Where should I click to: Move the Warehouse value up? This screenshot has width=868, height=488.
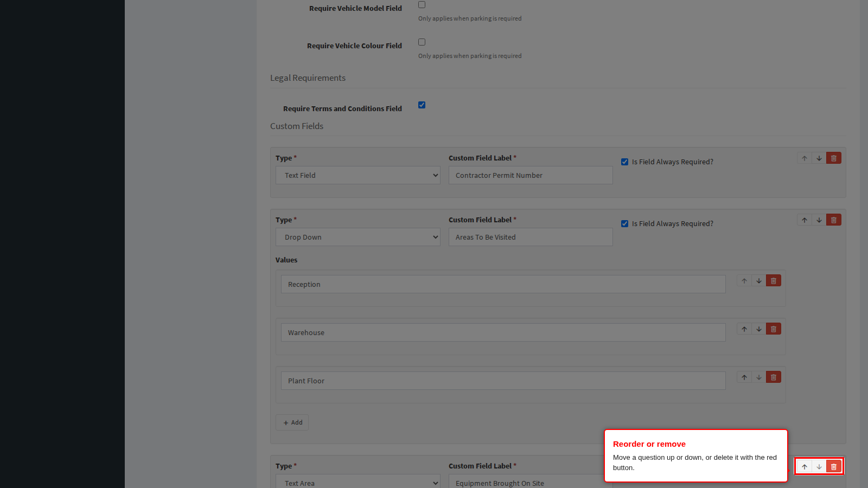[x=744, y=329]
